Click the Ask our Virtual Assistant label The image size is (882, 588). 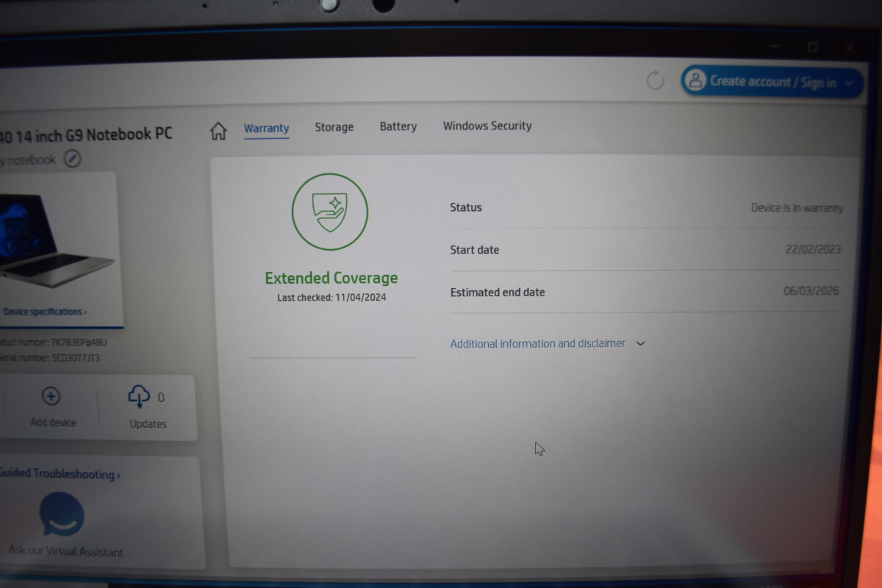coord(66,551)
